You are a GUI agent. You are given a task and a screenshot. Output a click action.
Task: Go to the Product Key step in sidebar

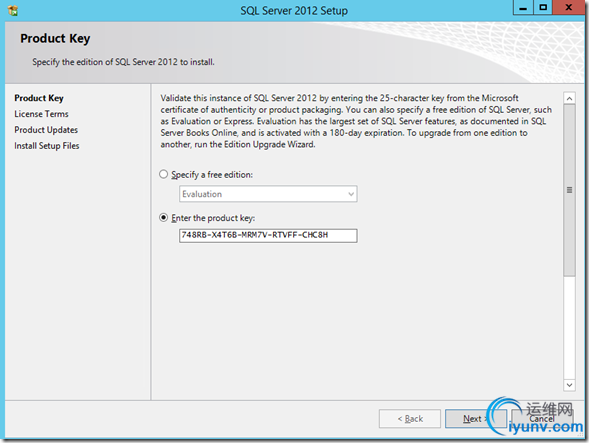[x=39, y=98]
